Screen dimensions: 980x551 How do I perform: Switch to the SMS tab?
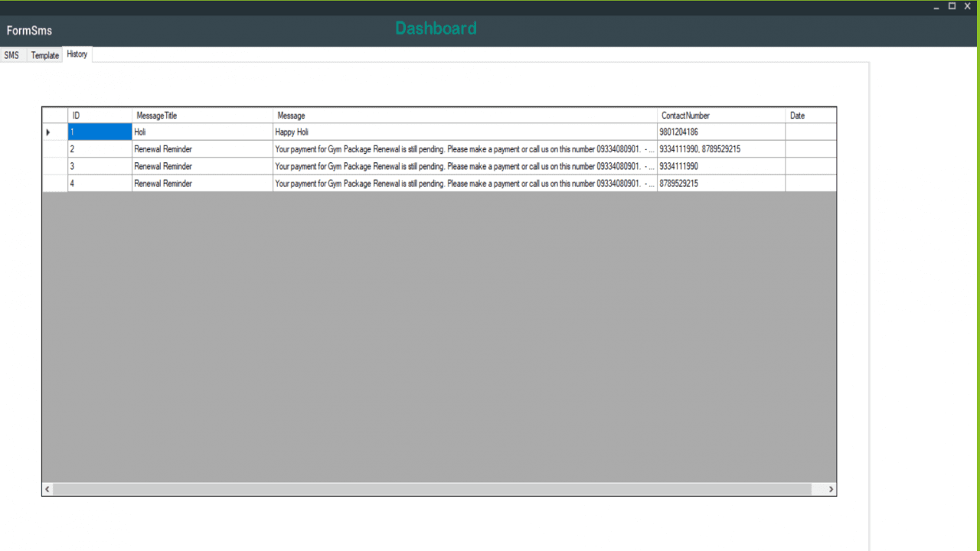click(11, 55)
